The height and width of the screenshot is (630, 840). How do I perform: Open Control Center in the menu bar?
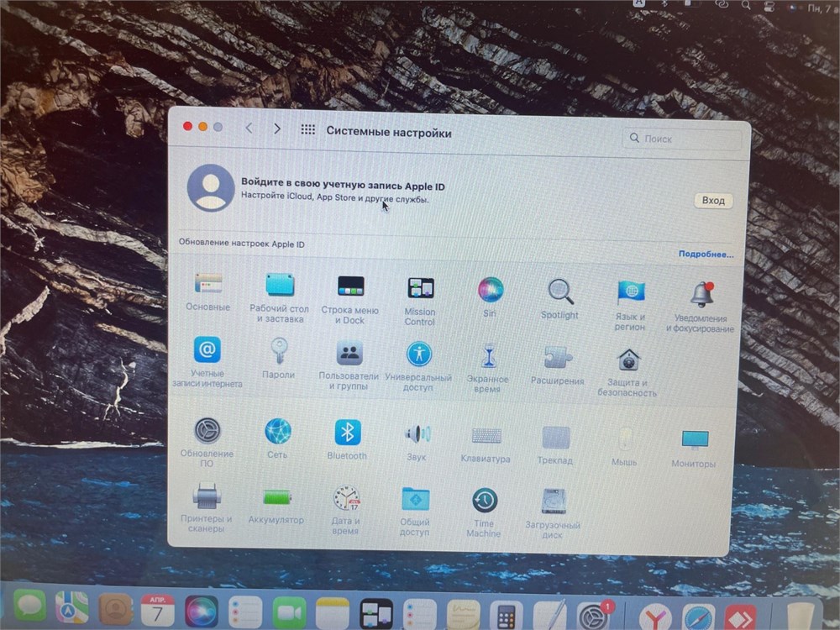pos(769,6)
